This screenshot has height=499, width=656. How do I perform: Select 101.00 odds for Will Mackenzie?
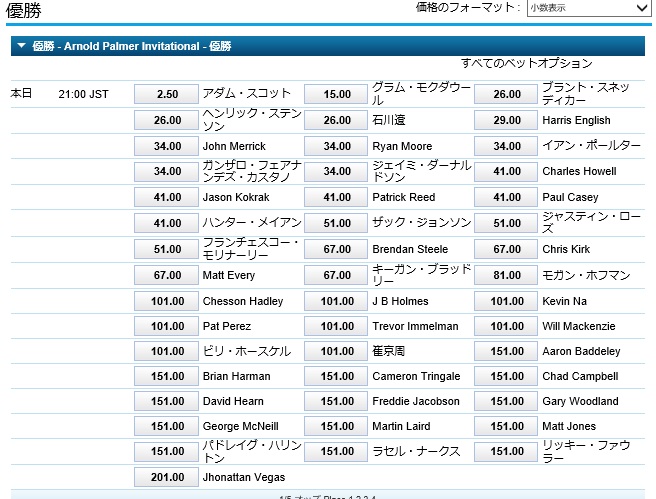(x=506, y=326)
